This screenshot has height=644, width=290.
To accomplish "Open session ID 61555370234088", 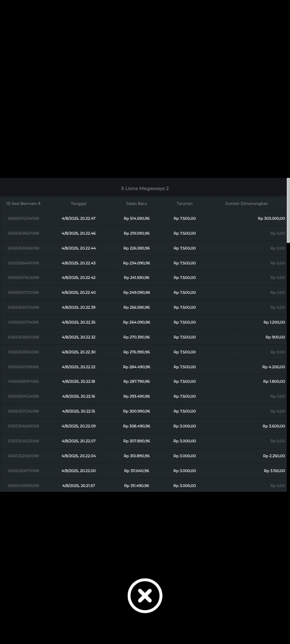I will pyautogui.click(x=23, y=219).
